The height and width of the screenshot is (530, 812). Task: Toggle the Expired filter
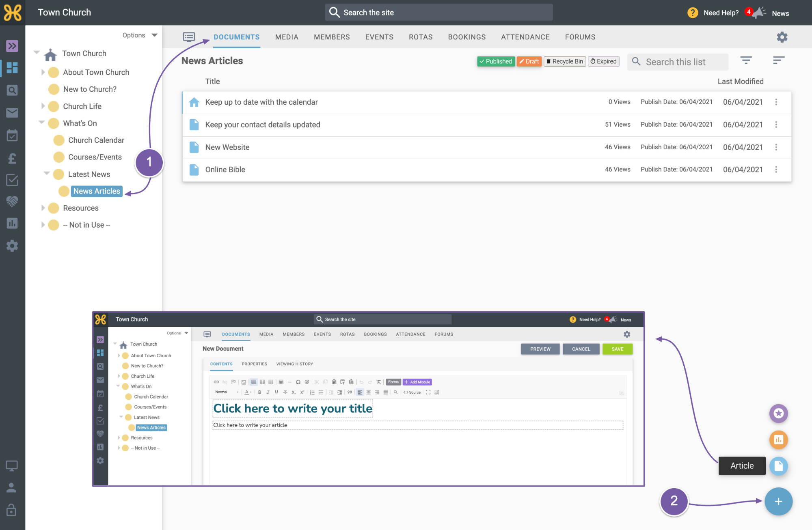(603, 61)
